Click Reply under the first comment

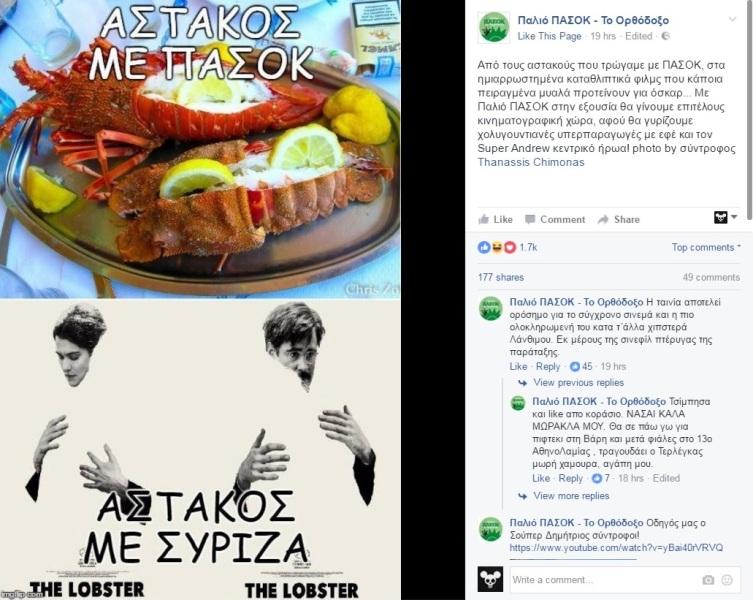(548, 367)
